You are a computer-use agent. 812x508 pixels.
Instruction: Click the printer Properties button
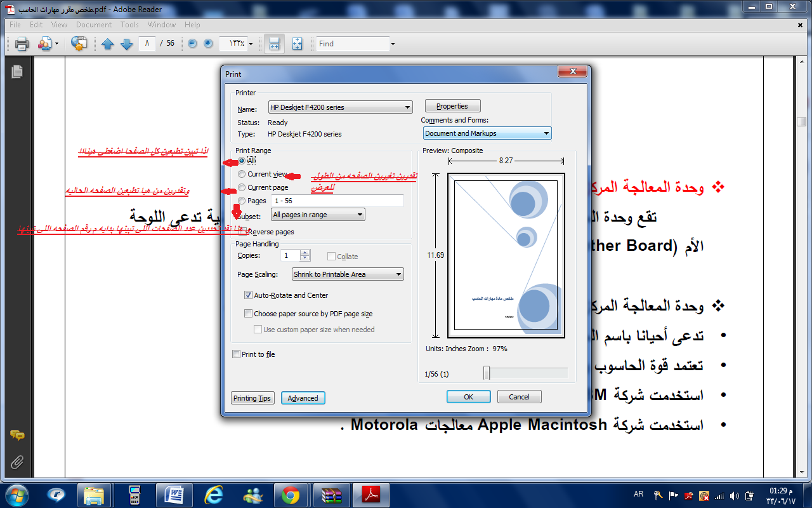coord(452,106)
